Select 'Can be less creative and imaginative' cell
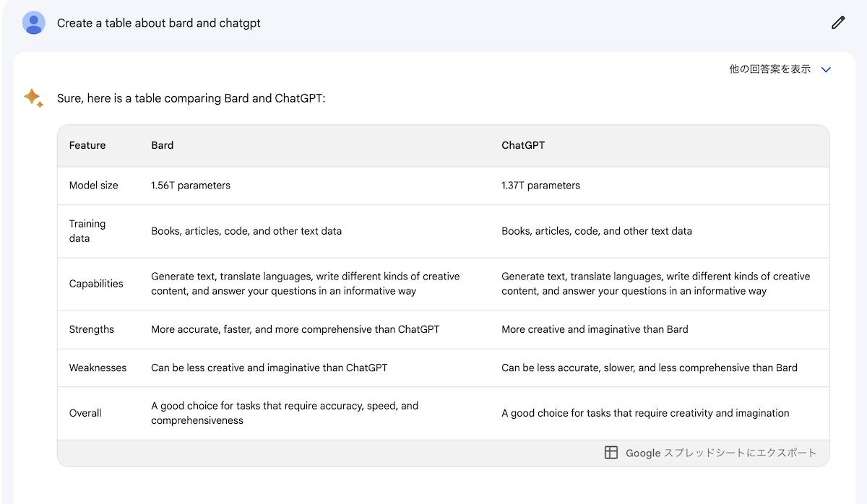867x504 pixels. [269, 368]
